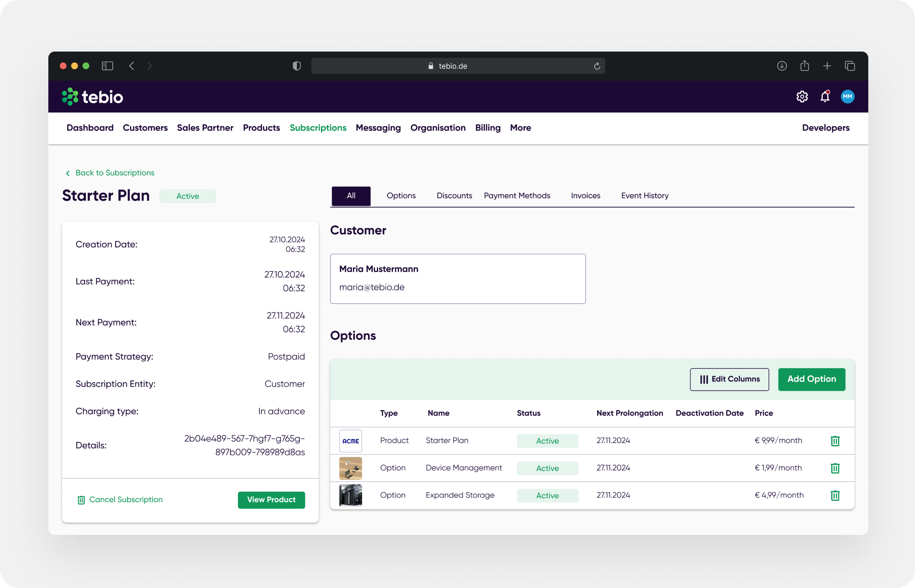
Task: Click View Product button
Action: [271, 499]
